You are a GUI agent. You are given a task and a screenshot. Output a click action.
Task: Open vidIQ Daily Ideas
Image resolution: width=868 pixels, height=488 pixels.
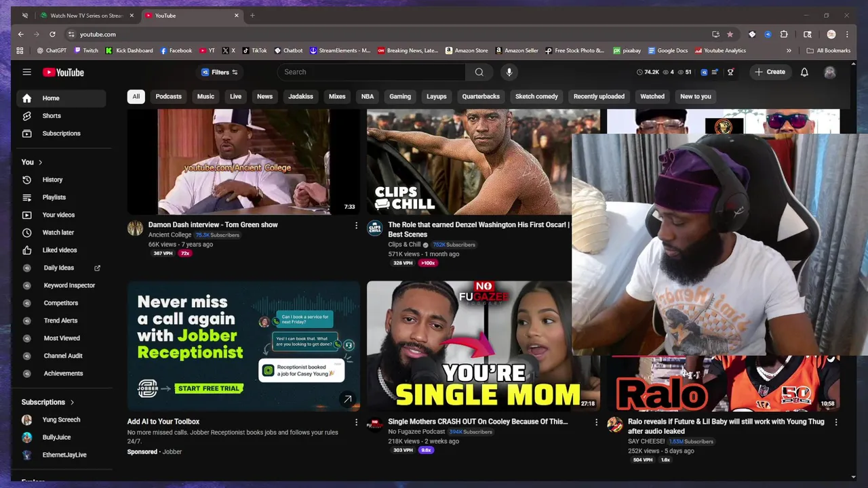(x=61, y=268)
